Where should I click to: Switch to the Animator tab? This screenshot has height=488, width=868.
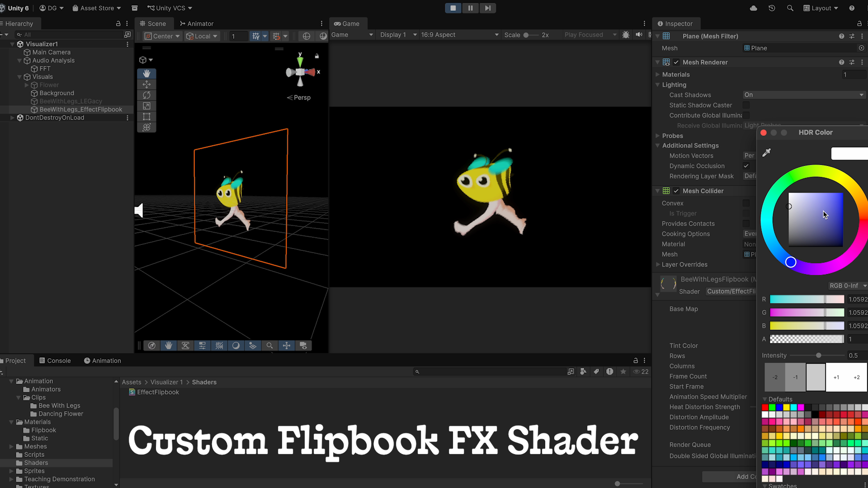coord(196,23)
